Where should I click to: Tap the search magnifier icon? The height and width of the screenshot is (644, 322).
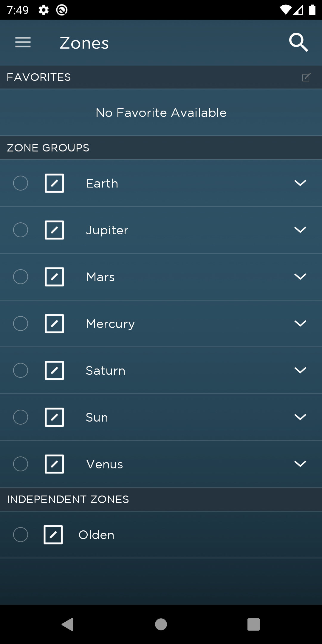click(298, 42)
